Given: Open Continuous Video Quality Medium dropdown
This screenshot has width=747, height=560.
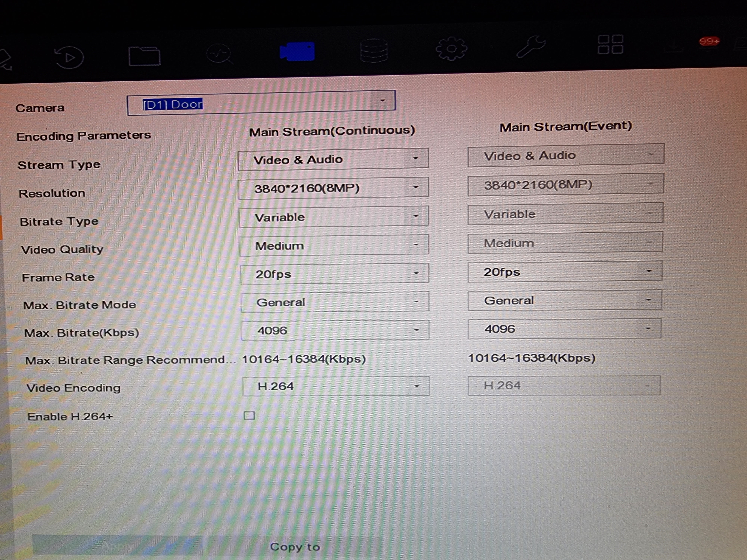Looking at the screenshot, I should (x=416, y=245).
